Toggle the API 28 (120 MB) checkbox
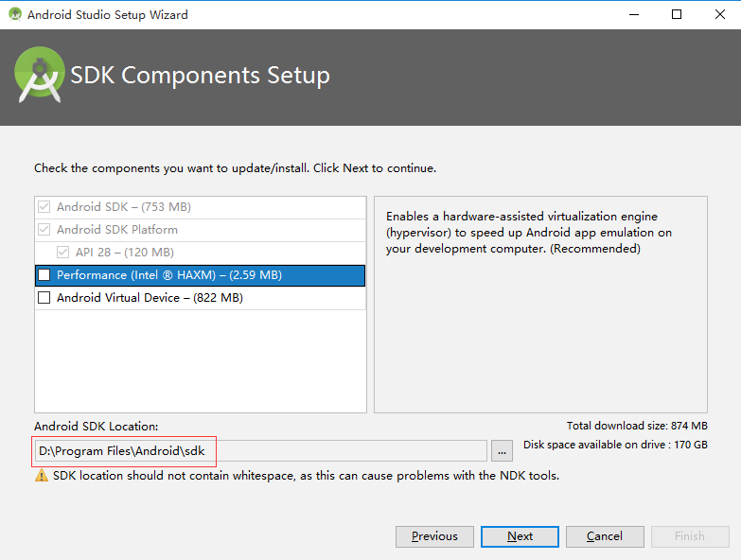The image size is (741, 560). pos(62,253)
